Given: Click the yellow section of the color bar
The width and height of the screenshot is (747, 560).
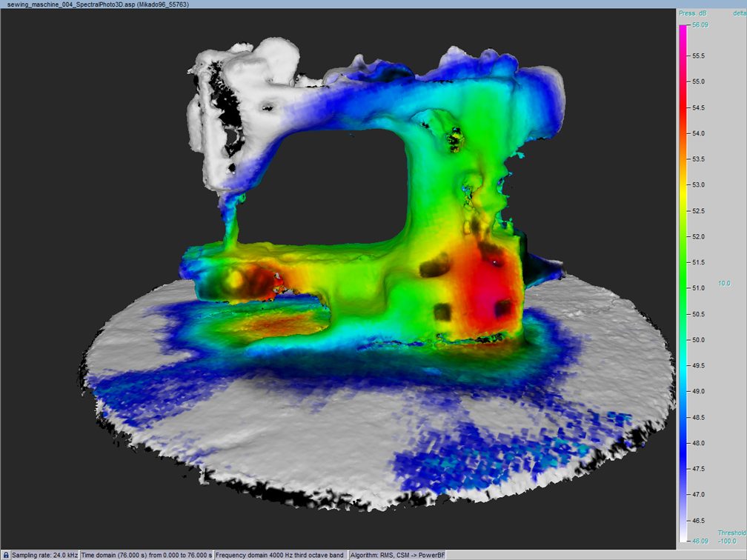Looking at the screenshot, I should click(x=683, y=187).
